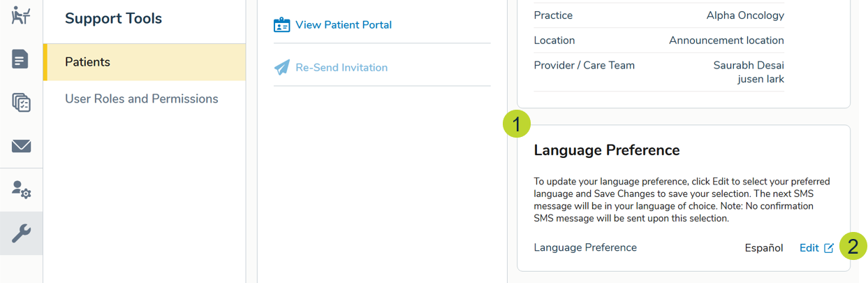
Task: Click the user settings gear icon
Action: tap(21, 189)
